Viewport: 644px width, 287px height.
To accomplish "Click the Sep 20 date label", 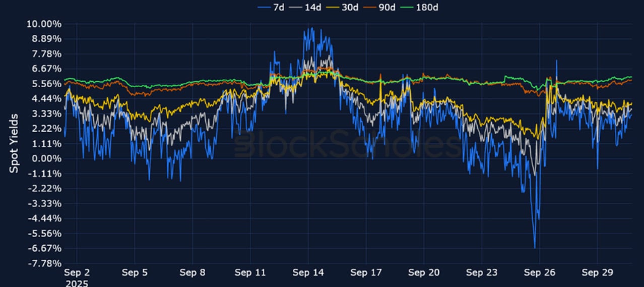I will (424, 273).
